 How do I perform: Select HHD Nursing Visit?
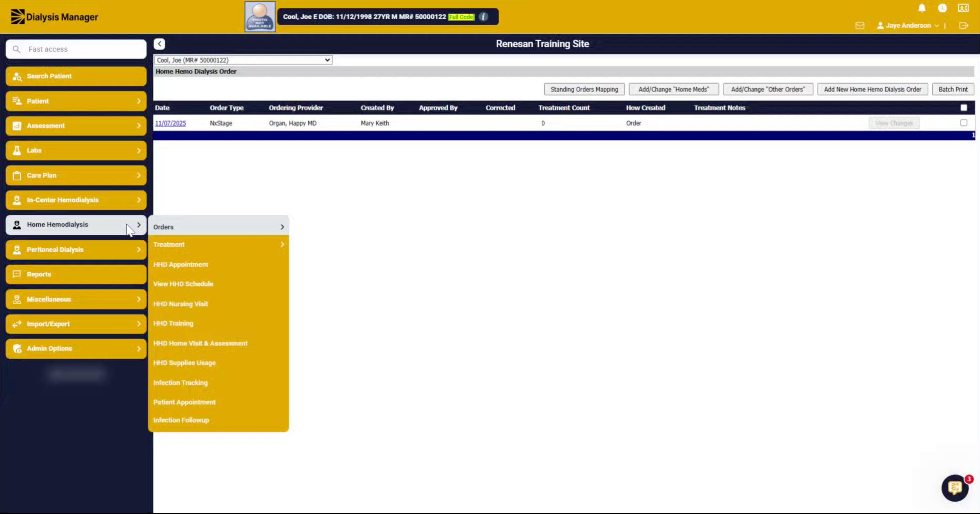coord(180,304)
